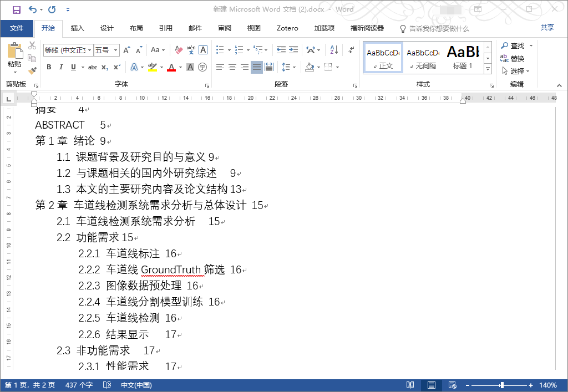
Task: Select the Format Painter brush
Action: pyautogui.click(x=32, y=70)
